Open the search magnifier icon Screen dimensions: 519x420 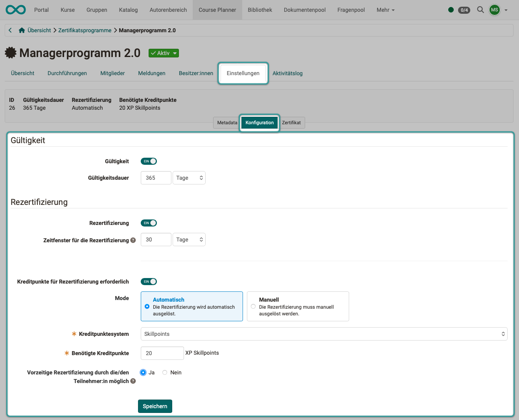tap(480, 10)
